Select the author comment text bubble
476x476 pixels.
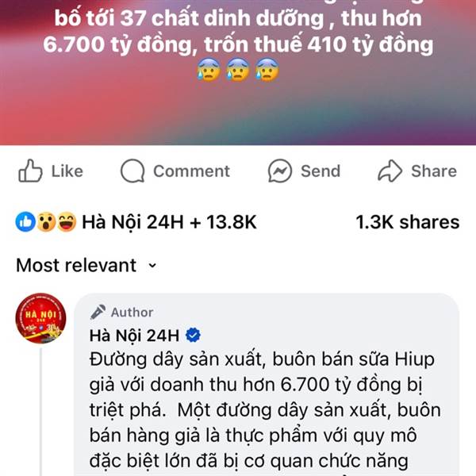click(267, 385)
